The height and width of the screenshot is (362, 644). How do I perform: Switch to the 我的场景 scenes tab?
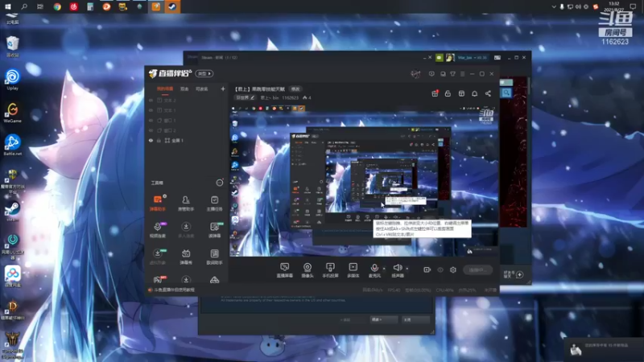click(x=165, y=88)
